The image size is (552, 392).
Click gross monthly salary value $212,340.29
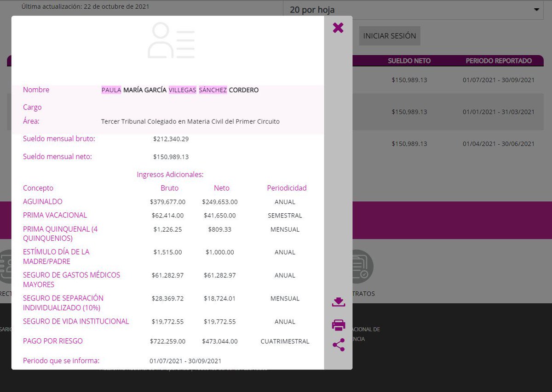point(171,139)
